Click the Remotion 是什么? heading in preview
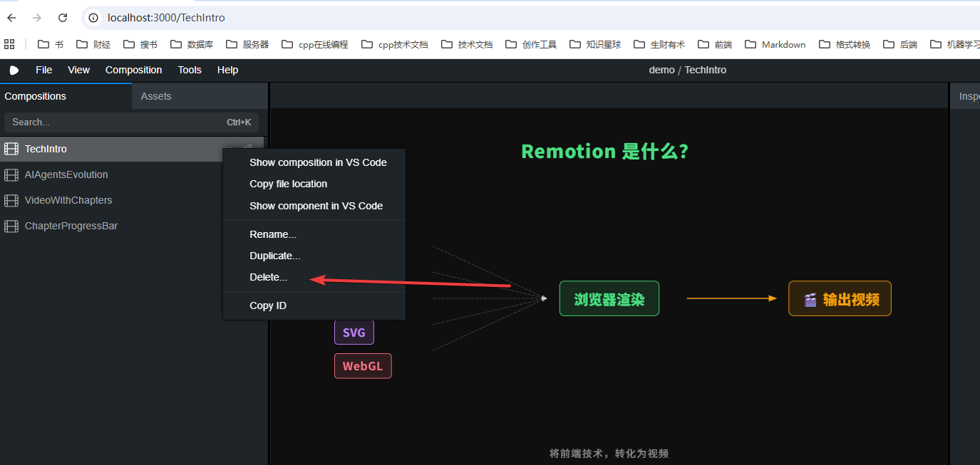 tap(605, 152)
